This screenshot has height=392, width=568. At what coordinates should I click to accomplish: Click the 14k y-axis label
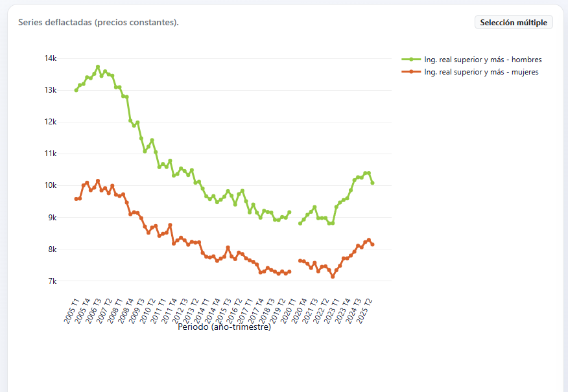pyautogui.click(x=51, y=58)
